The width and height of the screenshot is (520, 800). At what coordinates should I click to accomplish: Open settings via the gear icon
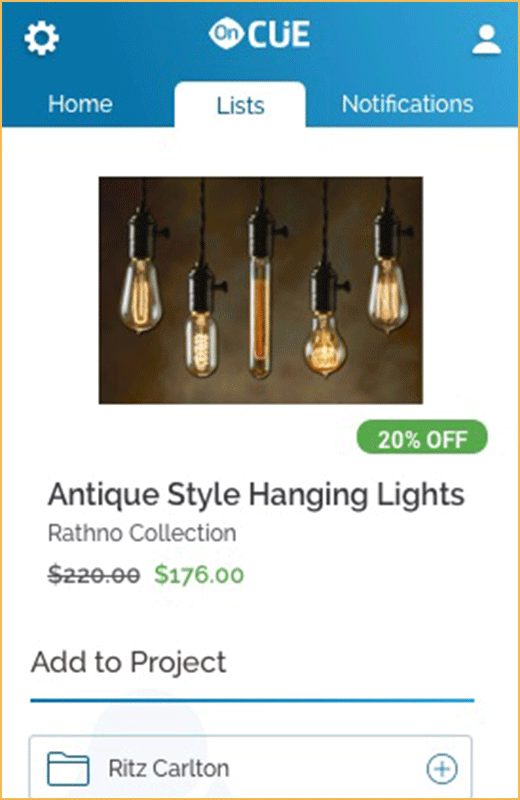(41, 38)
